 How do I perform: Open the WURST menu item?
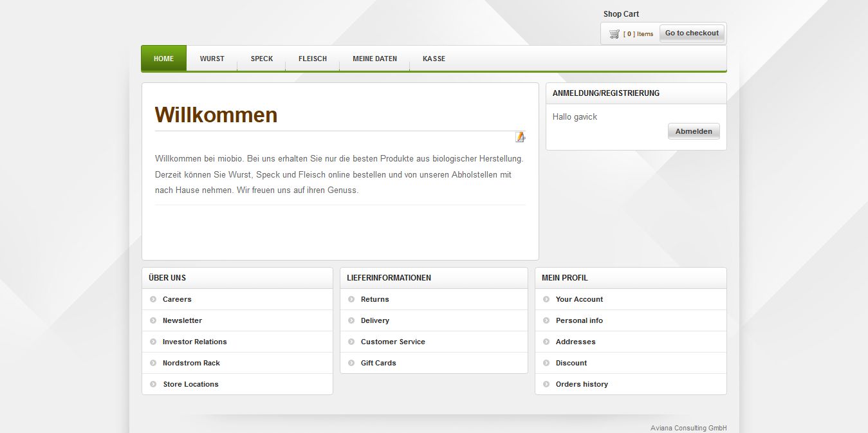coord(212,59)
